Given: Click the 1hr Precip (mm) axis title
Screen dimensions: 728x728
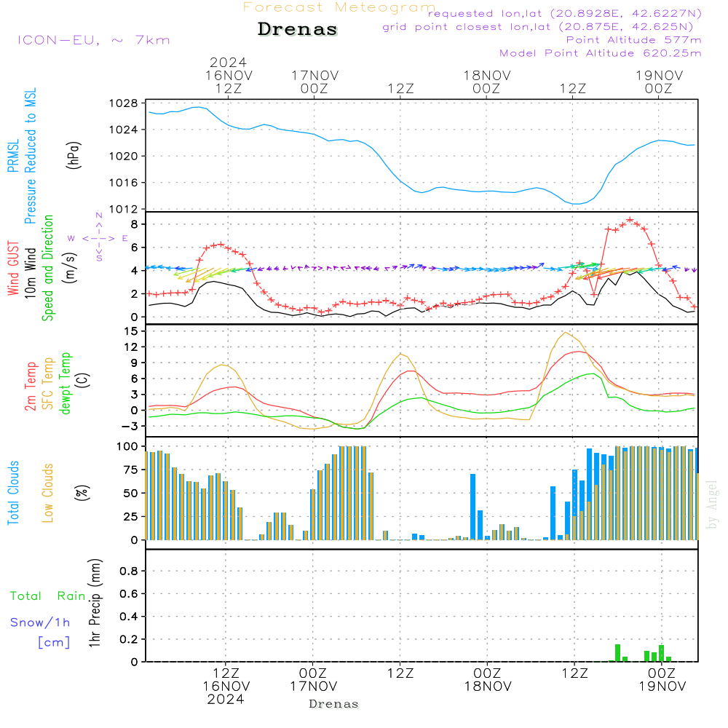Looking at the screenshot, I should [x=95, y=603].
